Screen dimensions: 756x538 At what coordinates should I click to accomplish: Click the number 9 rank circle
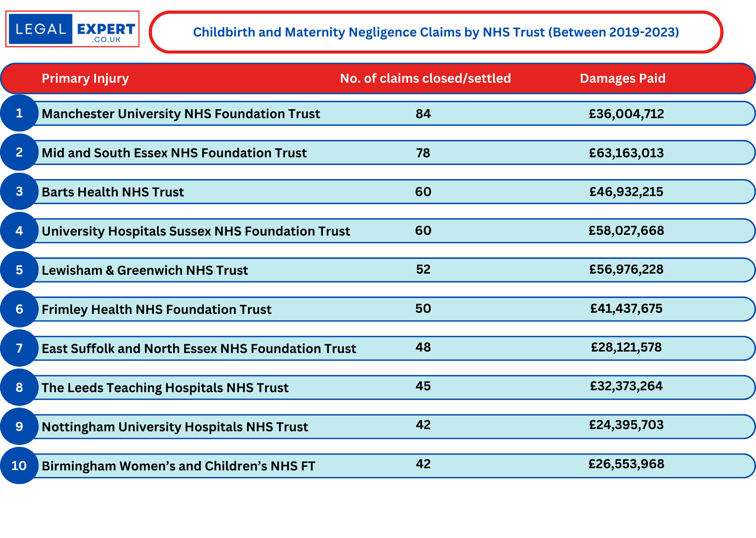pyautogui.click(x=19, y=426)
